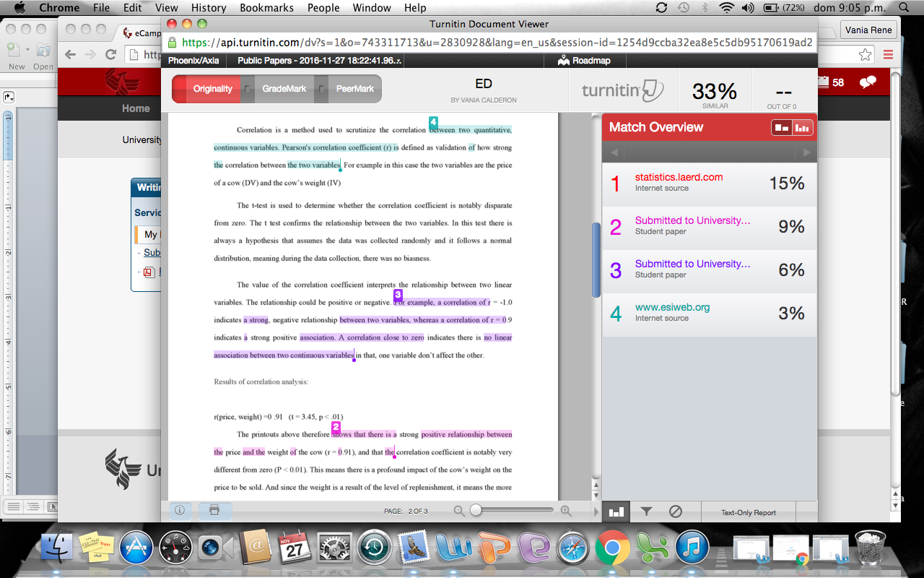This screenshot has height=578, width=924.
Task: Collapse the Match Overview side panel arrow
Action: tap(596, 512)
